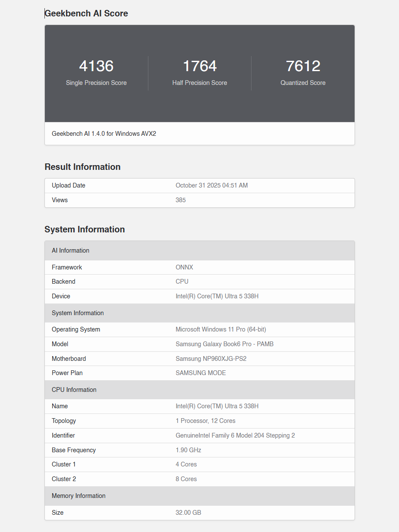Click the System Information page heading

tap(85, 229)
